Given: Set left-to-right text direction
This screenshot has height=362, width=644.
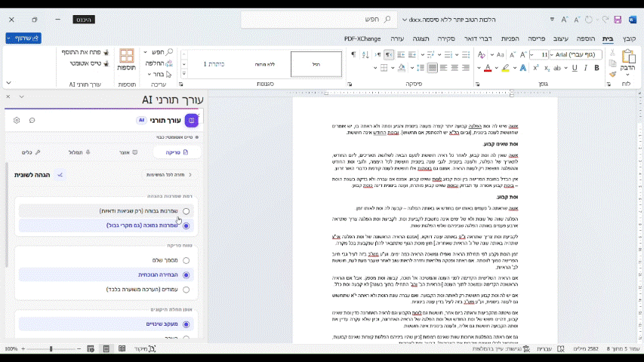Looking at the screenshot, I should click(x=377, y=54).
